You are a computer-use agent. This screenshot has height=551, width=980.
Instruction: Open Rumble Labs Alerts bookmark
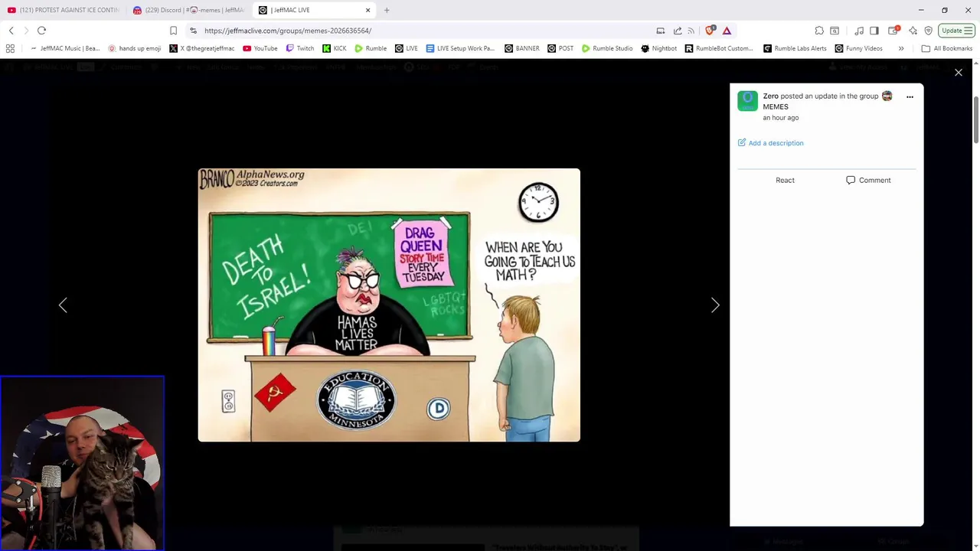795,48
